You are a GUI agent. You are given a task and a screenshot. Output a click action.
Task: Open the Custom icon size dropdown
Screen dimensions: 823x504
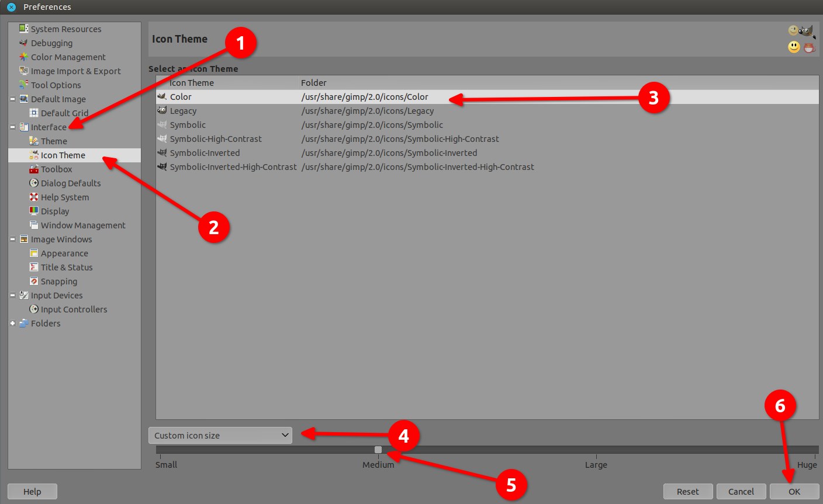220,436
